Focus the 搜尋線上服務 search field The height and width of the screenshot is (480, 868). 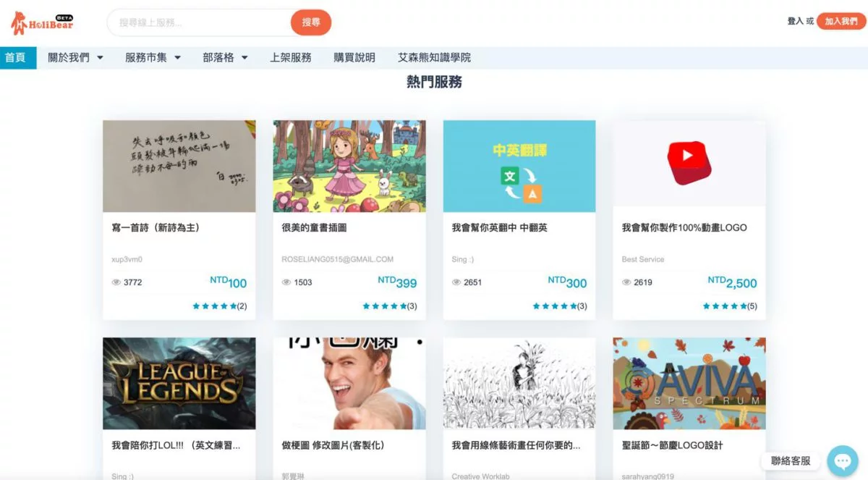[x=200, y=22]
